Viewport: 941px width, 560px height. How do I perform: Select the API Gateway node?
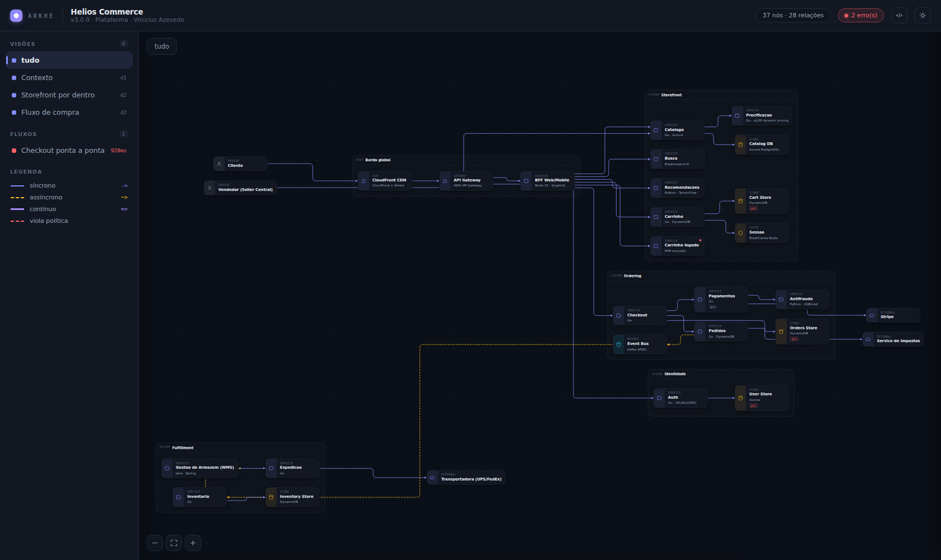[x=466, y=181]
